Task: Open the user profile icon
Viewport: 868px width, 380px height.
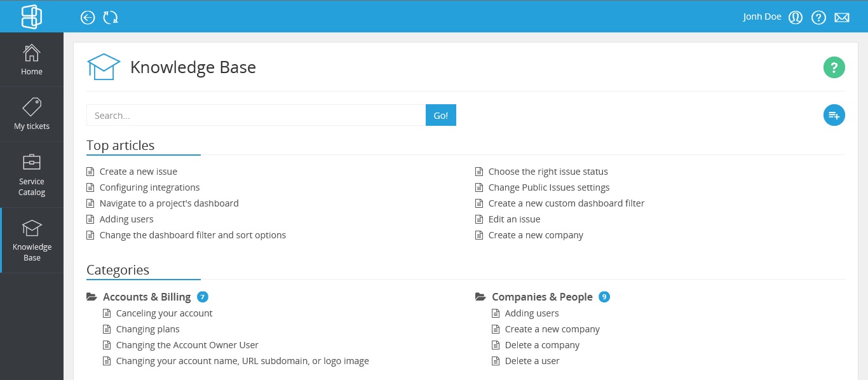Action: 796,17
